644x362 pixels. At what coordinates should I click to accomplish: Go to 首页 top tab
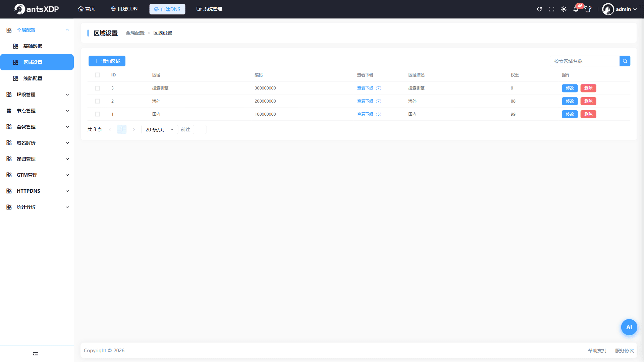pyautogui.click(x=87, y=9)
